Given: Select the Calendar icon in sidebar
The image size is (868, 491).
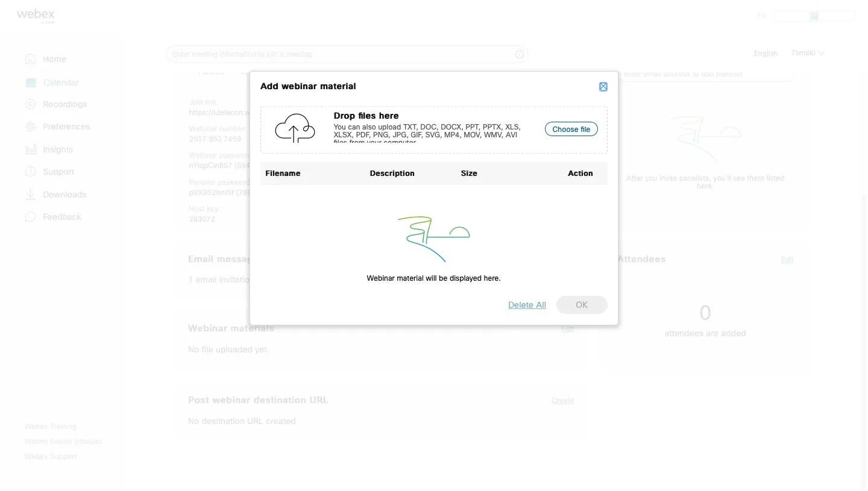Looking at the screenshot, I should [x=31, y=83].
